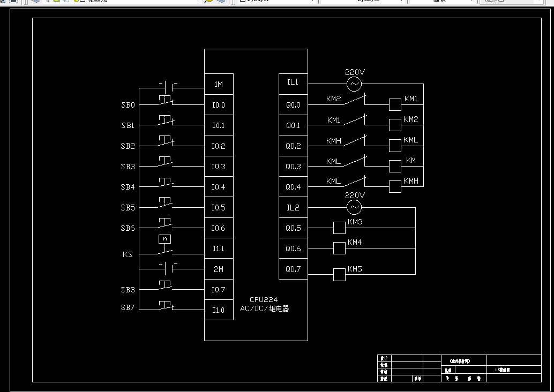554x392 pixels.
Task: Select the I0.2 input terminal label
Action: point(219,146)
